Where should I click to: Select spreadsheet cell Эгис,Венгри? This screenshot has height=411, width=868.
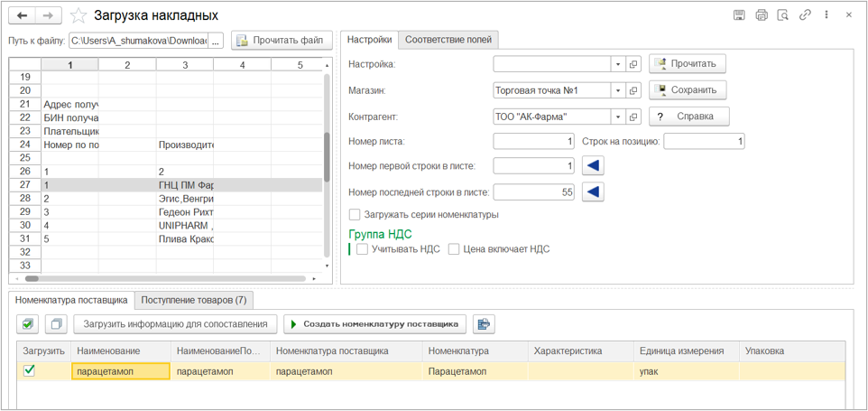coord(185,199)
